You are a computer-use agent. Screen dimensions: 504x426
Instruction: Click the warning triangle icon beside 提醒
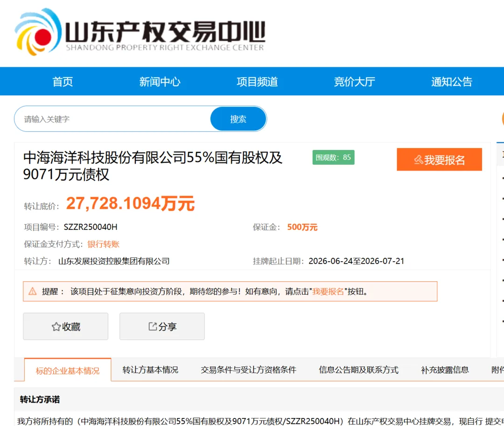[33, 291]
